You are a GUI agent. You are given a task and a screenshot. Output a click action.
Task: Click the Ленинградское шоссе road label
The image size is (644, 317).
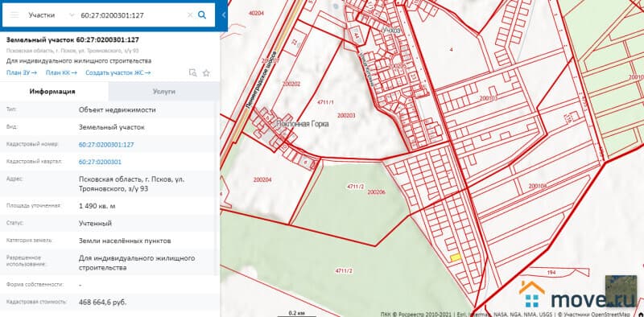(x=262, y=80)
